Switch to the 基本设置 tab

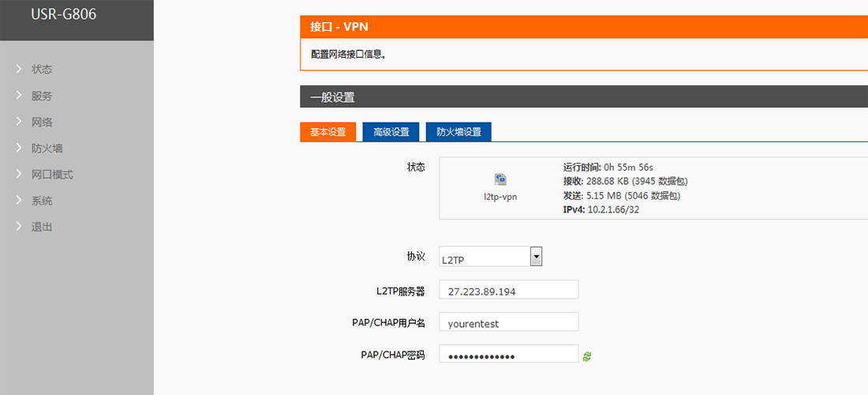(x=327, y=132)
